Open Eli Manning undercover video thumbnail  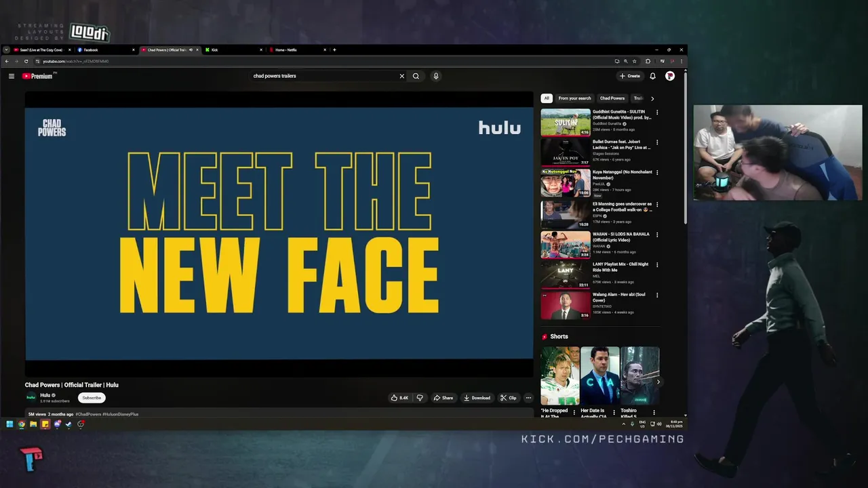click(x=566, y=214)
